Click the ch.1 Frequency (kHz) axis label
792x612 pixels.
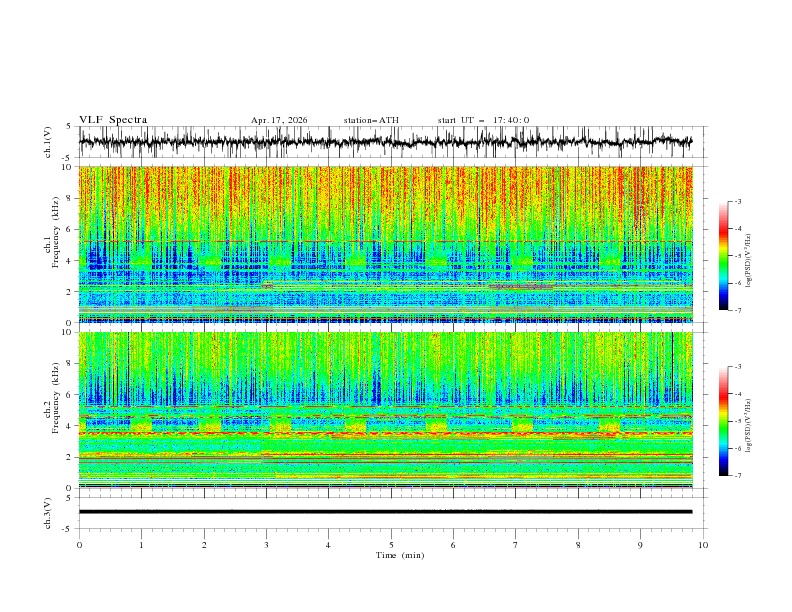tap(51, 245)
